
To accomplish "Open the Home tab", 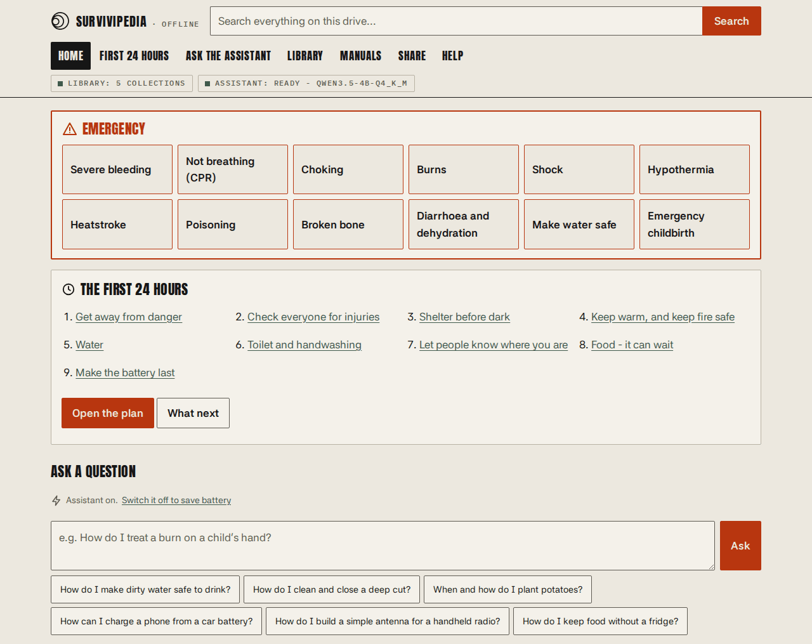I will click(x=70, y=56).
